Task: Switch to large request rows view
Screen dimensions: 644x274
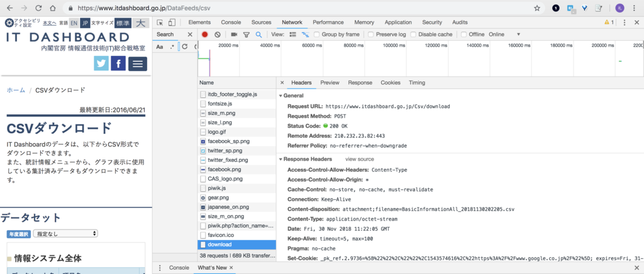Action: 293,35
